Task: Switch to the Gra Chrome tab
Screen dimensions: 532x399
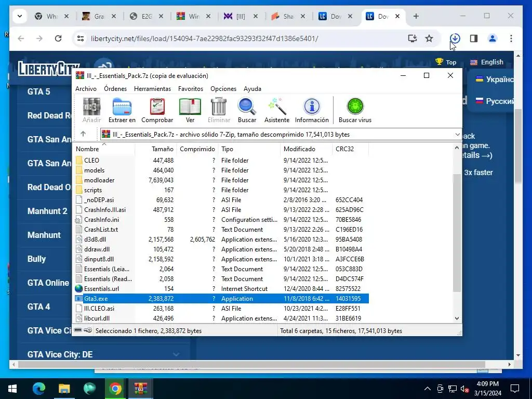Action: coord(99,16)
